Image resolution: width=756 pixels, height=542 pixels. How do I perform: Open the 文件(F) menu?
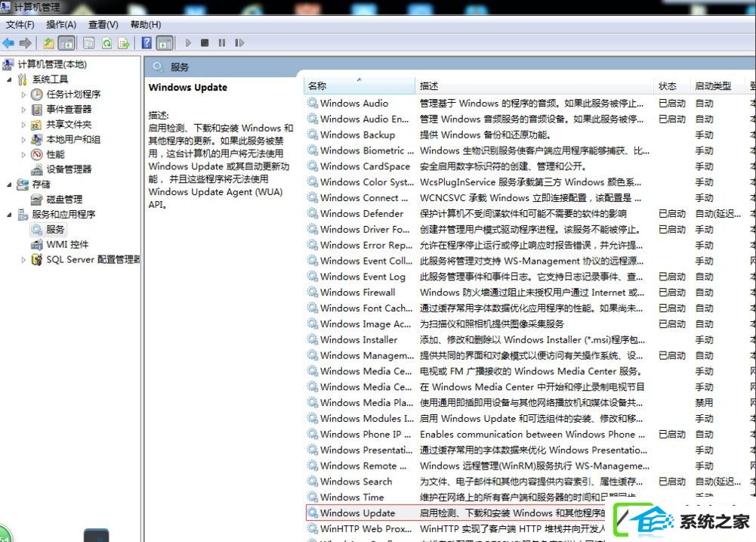(20, 25)
